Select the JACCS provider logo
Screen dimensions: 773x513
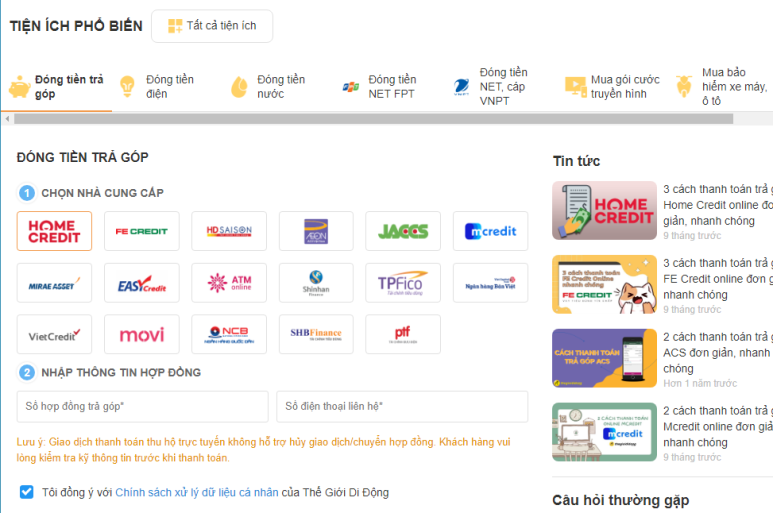pyautogui.click(x=403, y=231)
